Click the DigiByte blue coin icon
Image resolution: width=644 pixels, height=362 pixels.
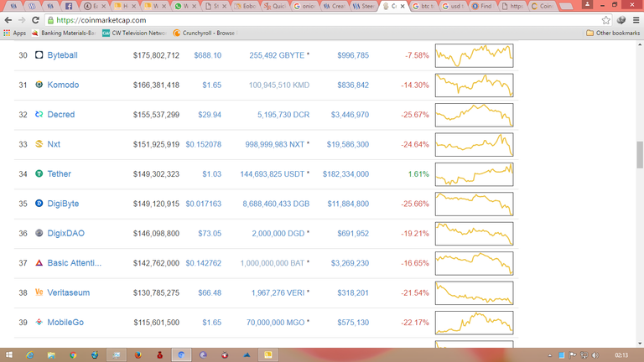[39, 203]
